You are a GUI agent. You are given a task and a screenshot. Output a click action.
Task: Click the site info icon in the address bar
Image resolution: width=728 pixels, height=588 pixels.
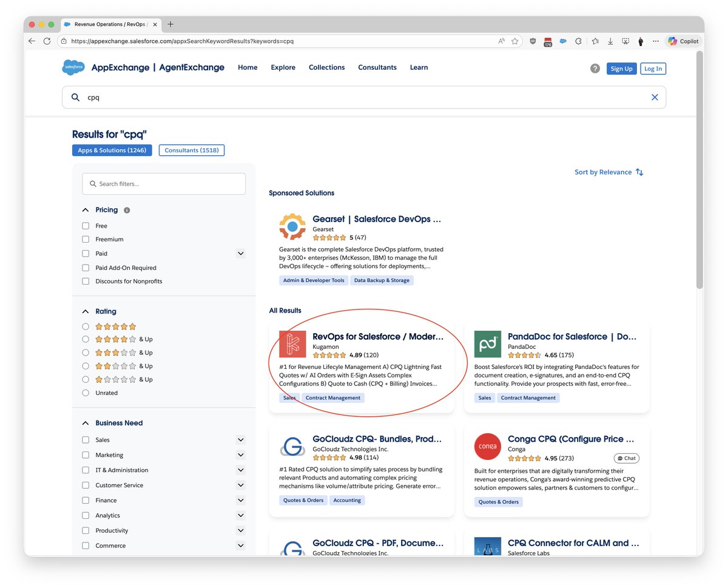tap(63, 41)
